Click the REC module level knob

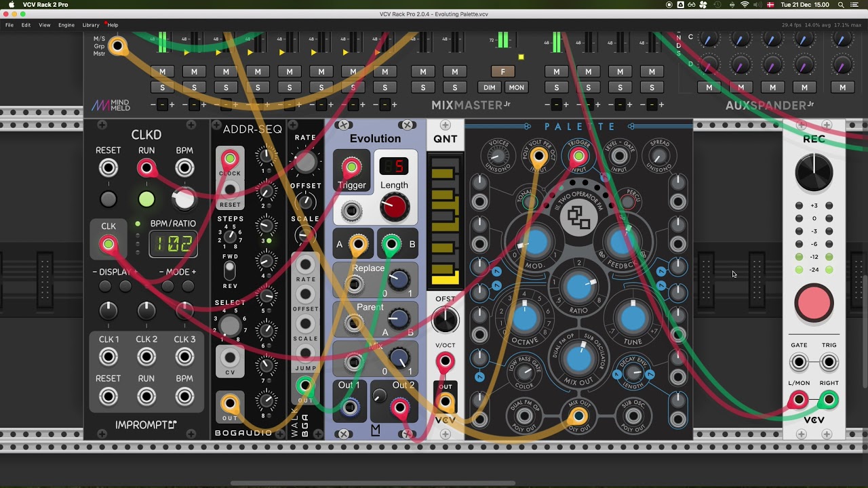[814, 173]
